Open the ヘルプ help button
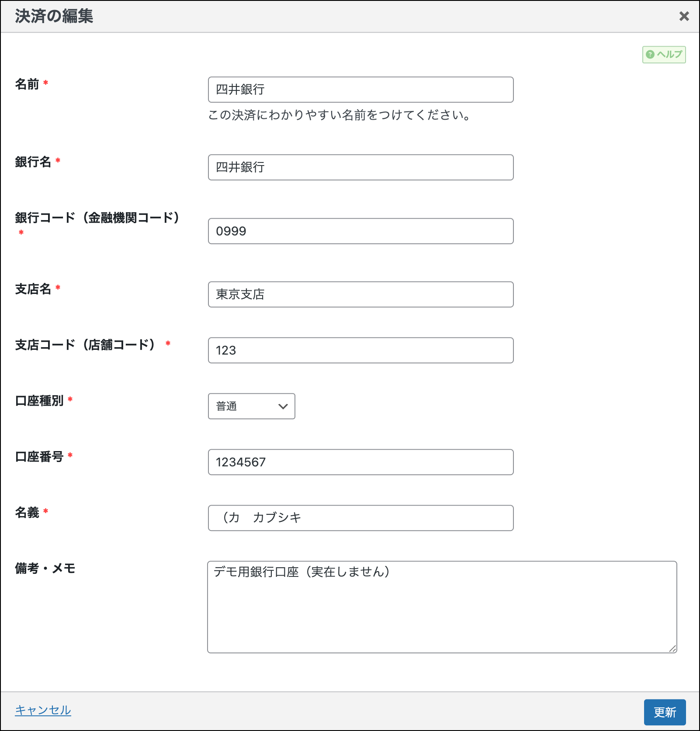The height and width of the screenshot is (731, 700). point(664,55)
